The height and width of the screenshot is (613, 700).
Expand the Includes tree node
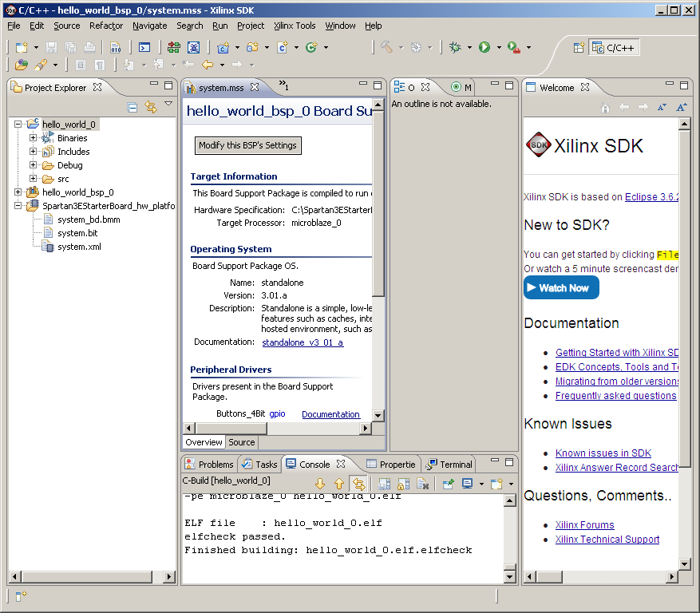coord(33,152)
